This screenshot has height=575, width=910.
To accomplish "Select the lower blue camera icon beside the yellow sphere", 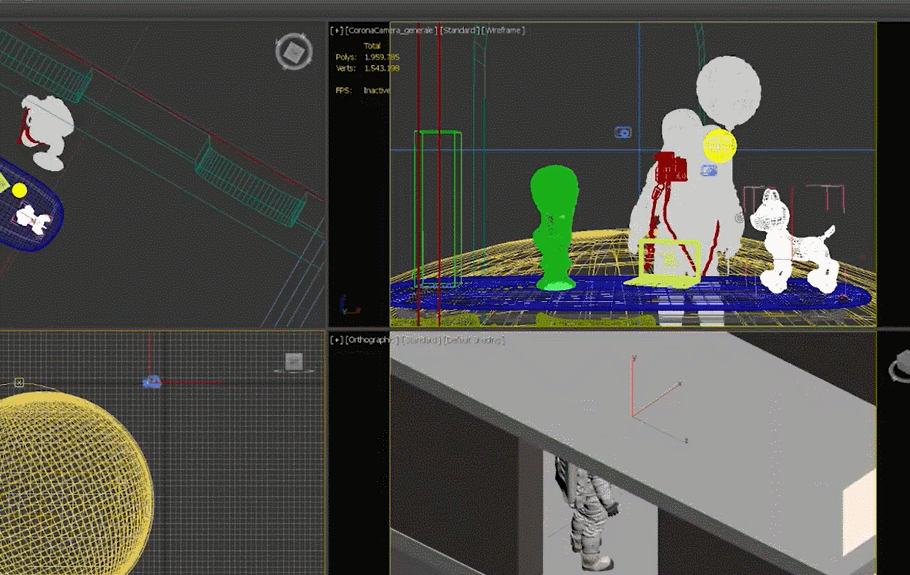I will [x=709, y=171].
